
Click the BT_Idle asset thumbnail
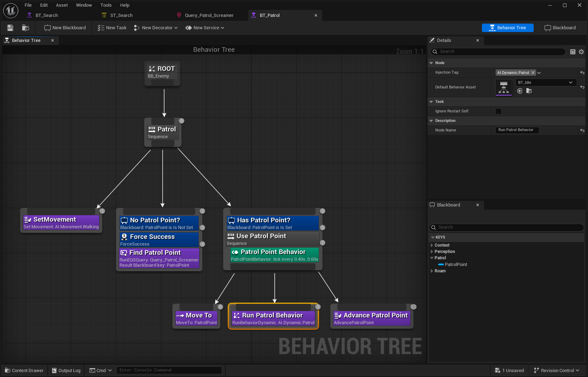pos(503,87)
